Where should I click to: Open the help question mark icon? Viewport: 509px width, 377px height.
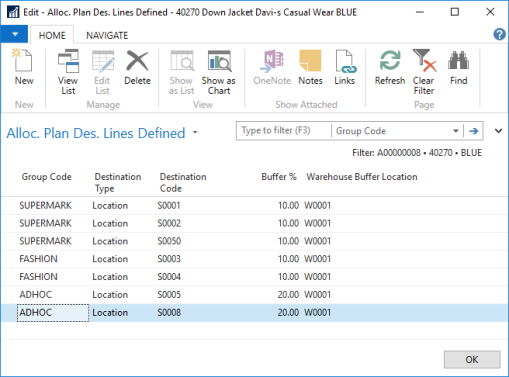(499, 34)
